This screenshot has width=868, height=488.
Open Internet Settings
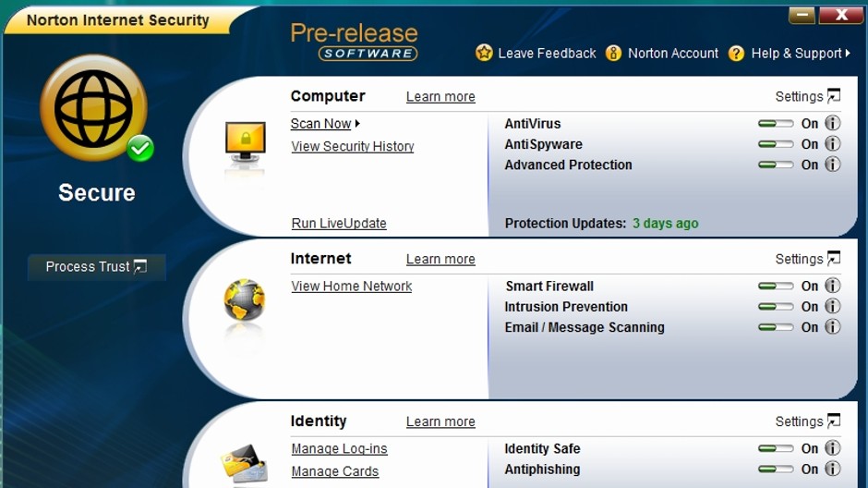click(x=799, y=259)
